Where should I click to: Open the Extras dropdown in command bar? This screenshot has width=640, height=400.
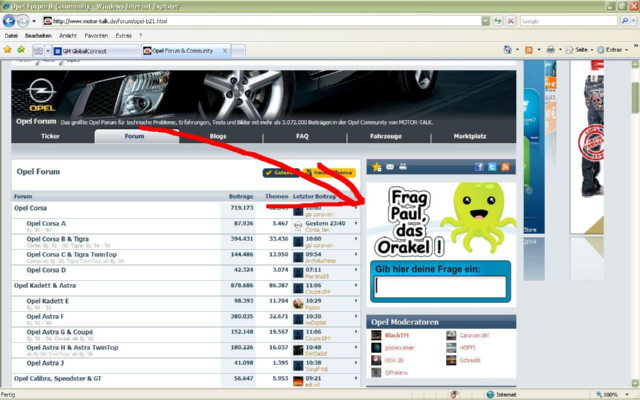point(614,49)
